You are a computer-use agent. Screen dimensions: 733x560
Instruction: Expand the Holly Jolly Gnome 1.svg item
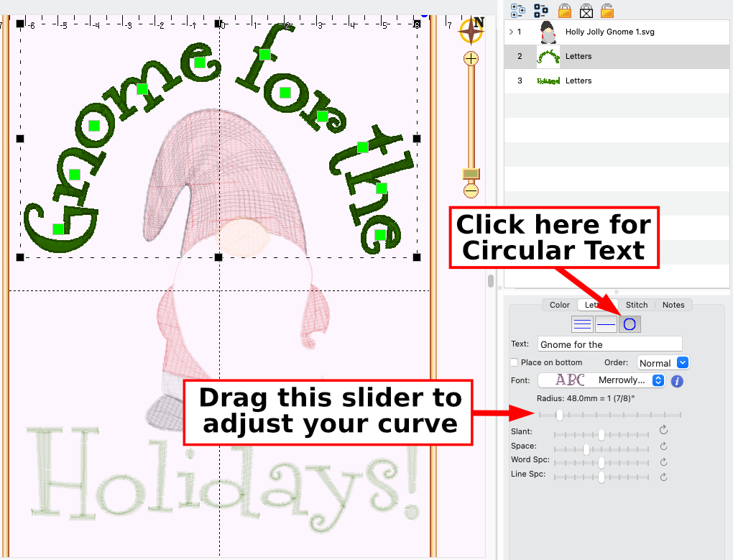pyautogui.click(x=511, y=32)
